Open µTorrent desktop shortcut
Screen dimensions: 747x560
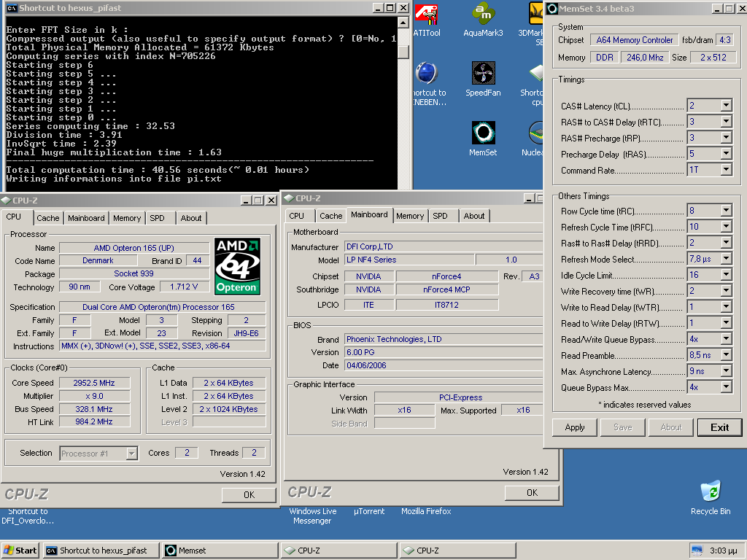tap(368, 511)
